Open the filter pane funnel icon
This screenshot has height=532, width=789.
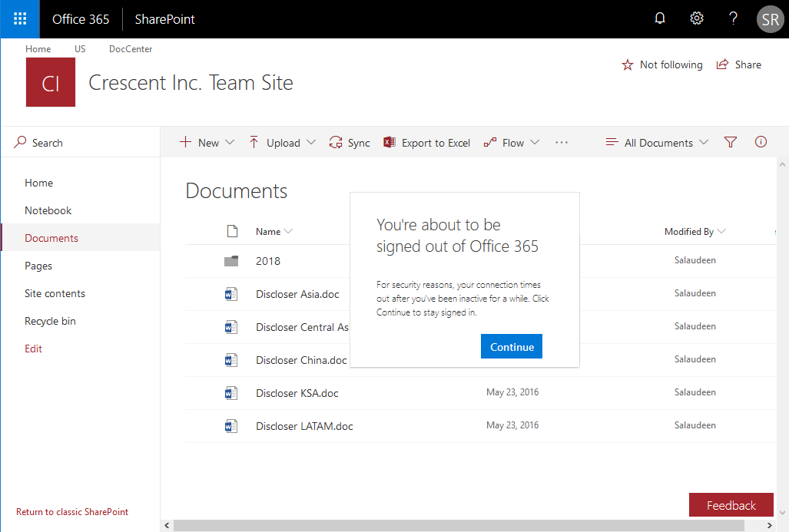click(x=731, y=142)
